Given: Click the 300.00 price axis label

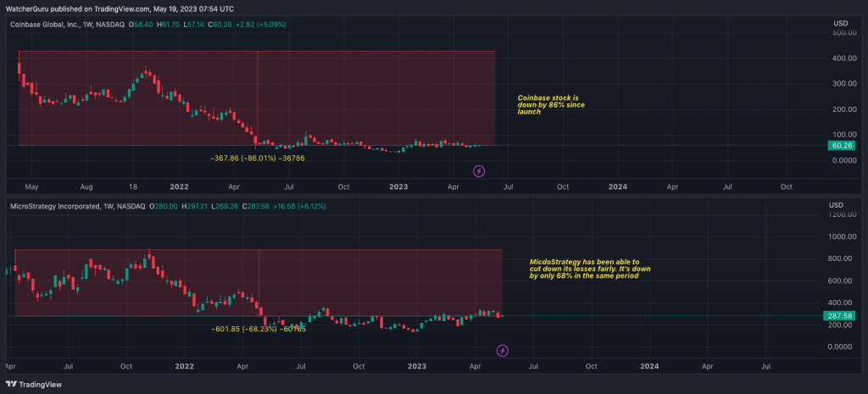Looking at the screenshot, I should point(844,84).
